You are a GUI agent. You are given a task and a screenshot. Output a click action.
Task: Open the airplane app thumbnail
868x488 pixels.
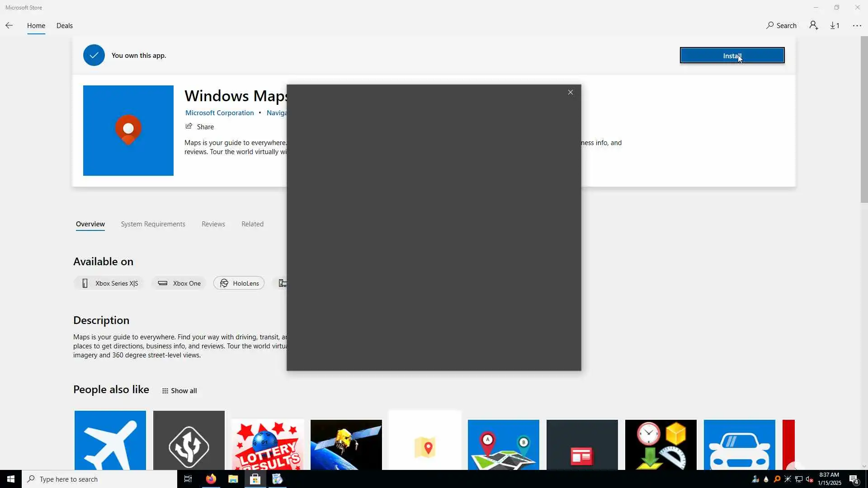tap(110, 441)
